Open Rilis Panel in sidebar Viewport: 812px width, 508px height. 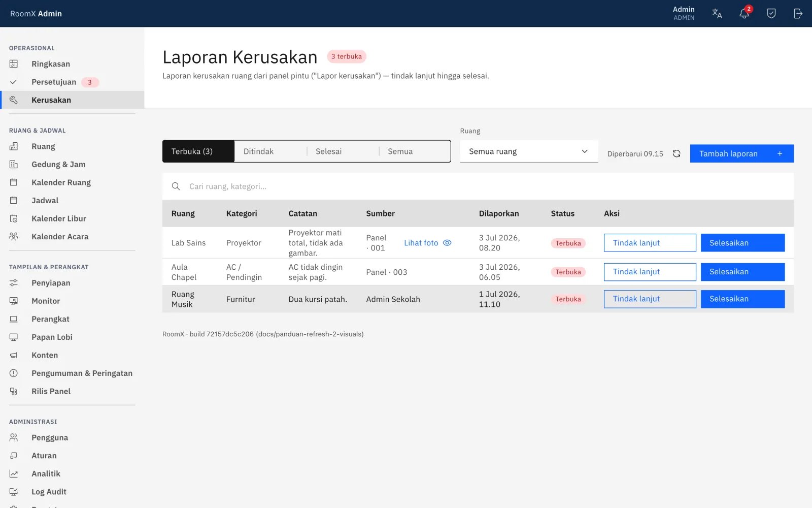click(x=72, y=392)
